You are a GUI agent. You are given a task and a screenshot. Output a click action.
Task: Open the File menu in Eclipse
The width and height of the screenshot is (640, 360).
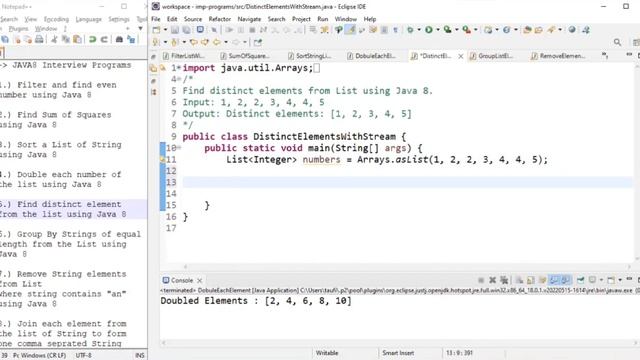coord(156,19)
